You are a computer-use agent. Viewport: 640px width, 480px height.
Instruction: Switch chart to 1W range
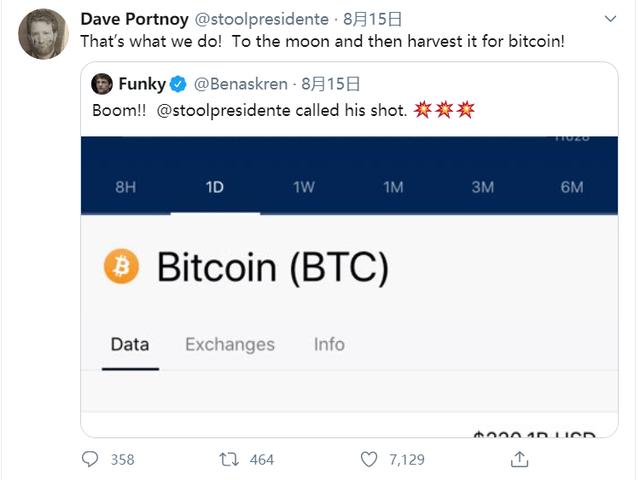304,187
